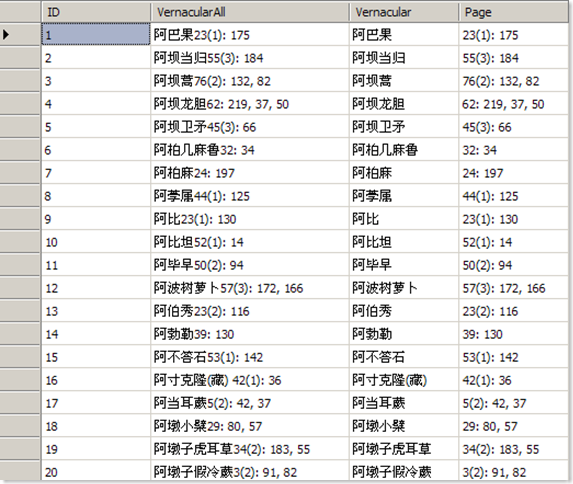Viewport: 573px width, 484px height.
Task: Click Vernacular cell '阿墩小檗'
Action: (x=404, y=426)
